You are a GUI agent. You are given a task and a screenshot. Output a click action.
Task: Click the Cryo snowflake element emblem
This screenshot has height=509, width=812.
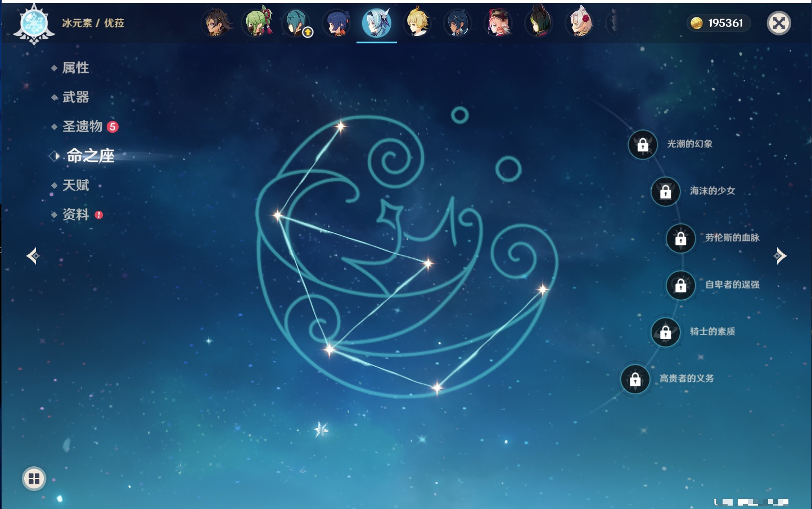tap(34, 24)
